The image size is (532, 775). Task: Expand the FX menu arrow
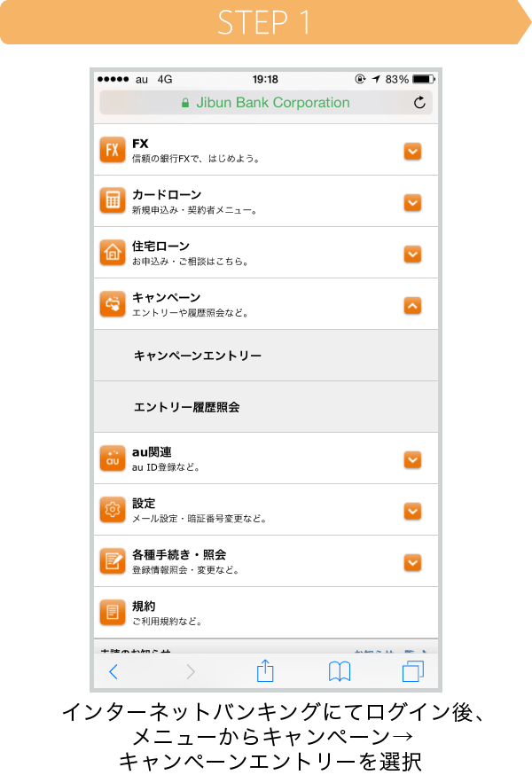pyautogui.click(x=412, y=151)
